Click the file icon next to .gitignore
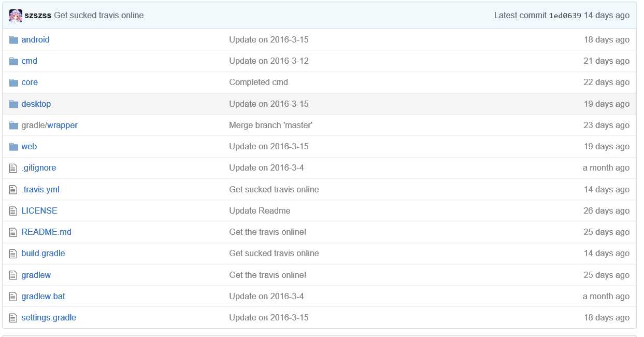This screenshot has height=337, width=644. (13, 168)
